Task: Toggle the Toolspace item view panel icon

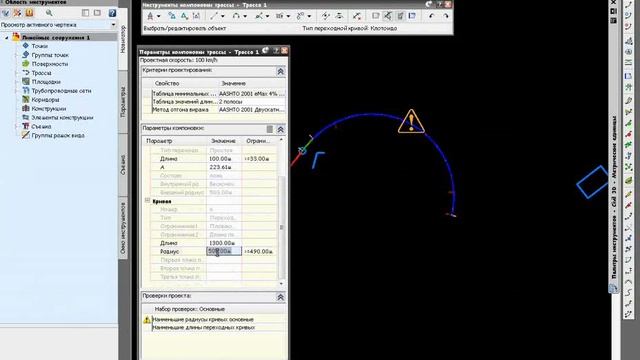Action: click(85, 13)
